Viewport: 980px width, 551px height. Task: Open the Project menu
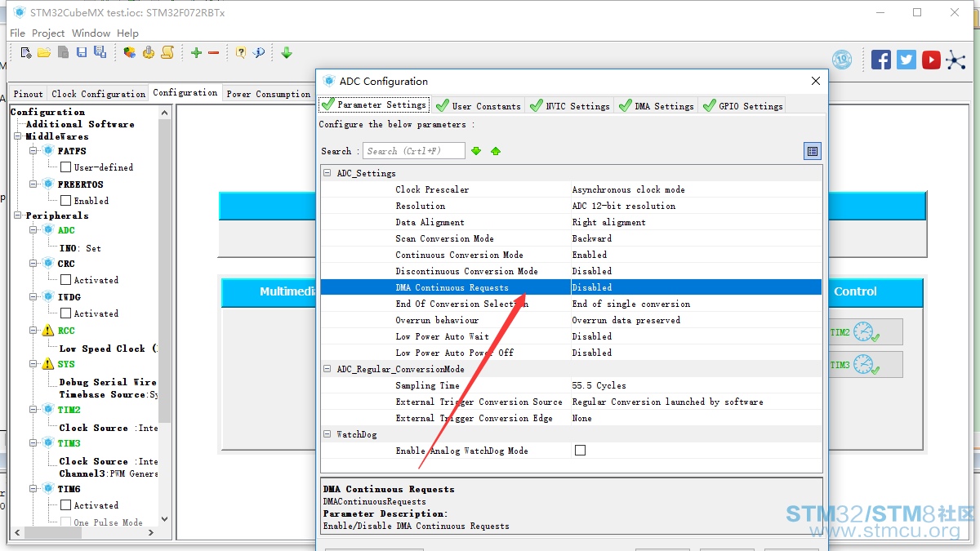click(48, 33)
